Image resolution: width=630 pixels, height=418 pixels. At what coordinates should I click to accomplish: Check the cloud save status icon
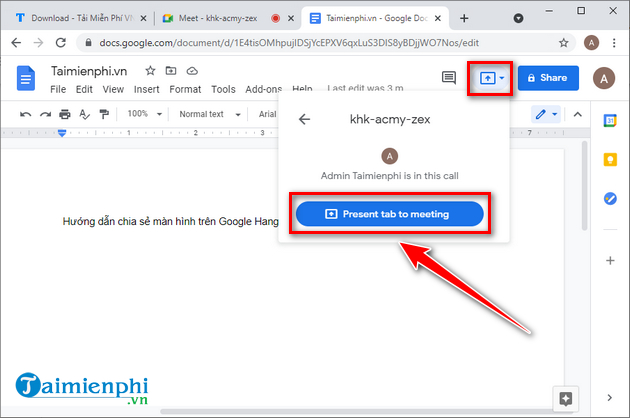click(192, 71)
